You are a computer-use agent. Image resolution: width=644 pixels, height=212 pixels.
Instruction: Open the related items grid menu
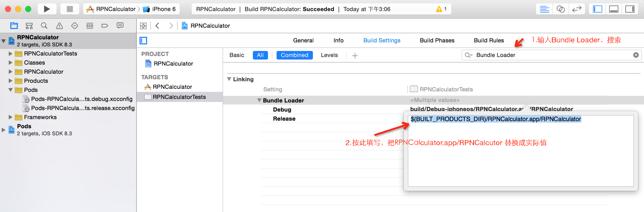(x=143, y=26)
